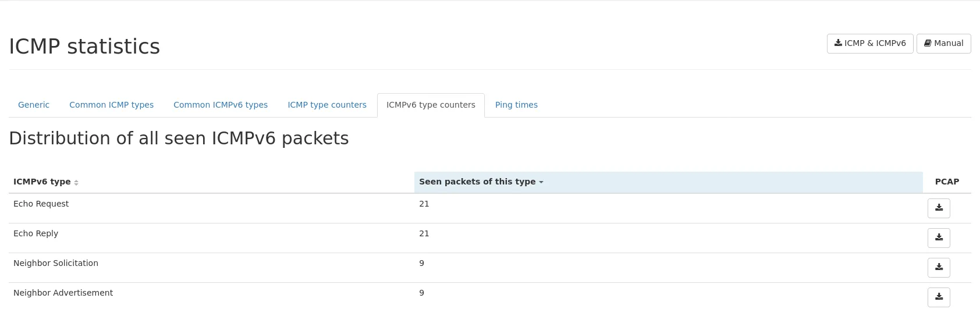Open the Manual
Image resolution: width=980 pixels, height=323 pixels.
point(943,44)
